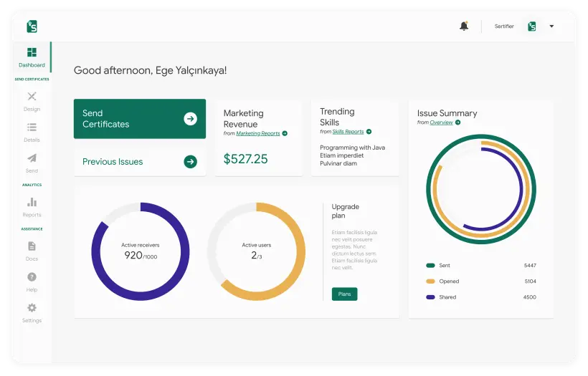Click the Send Certificates card
The height and width of the screenshot is (376, 588).
140,119
